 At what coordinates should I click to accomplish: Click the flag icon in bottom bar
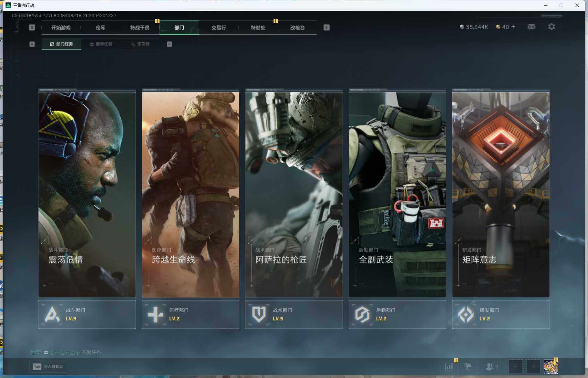coord(468,367)
